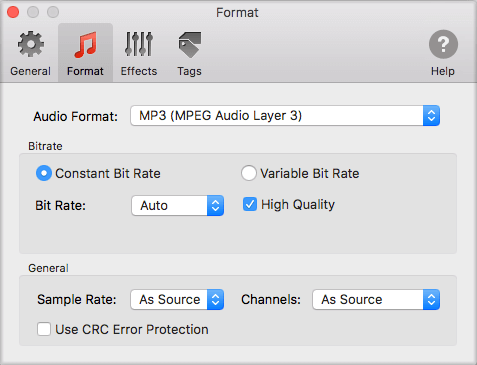Open the General gear icon pane
Screen dimensions: 477x365
31,44
